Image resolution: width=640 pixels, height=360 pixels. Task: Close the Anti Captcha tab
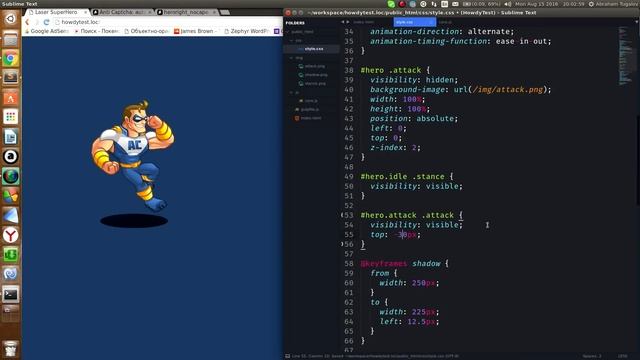(x=150, y=12)
